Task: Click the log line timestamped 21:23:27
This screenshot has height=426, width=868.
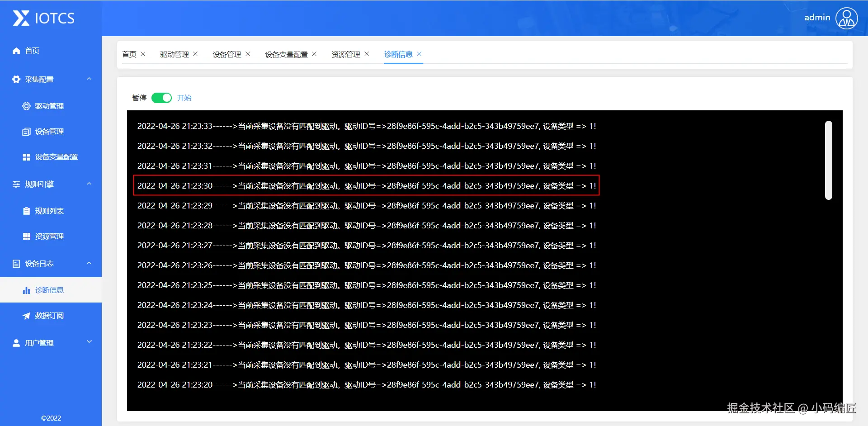Action: (367, 246)
